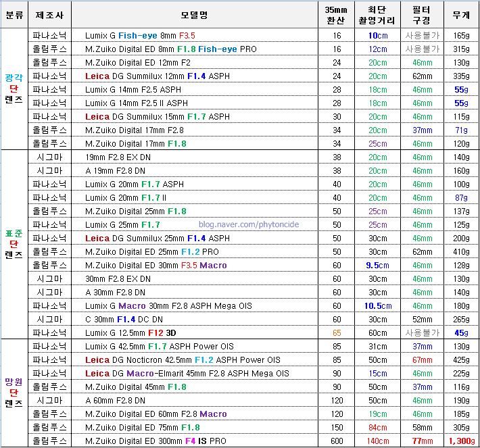Select the 410g weight cell
The height and width of the screenshot is (448, 480).
(x=461, y=251)
